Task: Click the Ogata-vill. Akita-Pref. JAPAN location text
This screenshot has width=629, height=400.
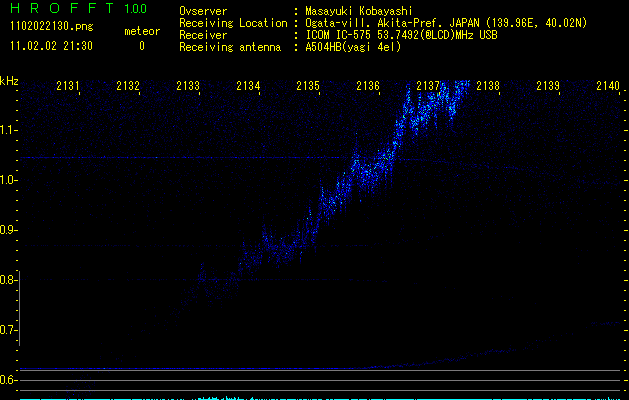Action: click(x=446, y=23)
